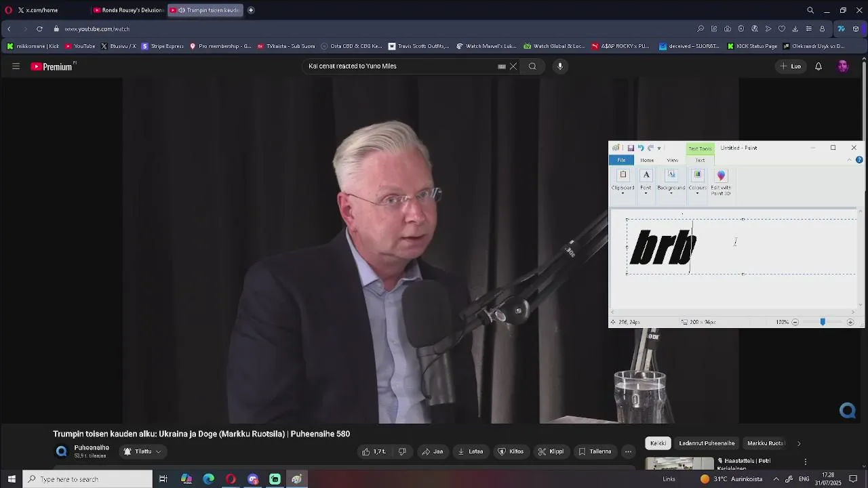Open the Edge browser taskbar icon
The height and width of the screenshot is (488, 868).
point(209,479)
